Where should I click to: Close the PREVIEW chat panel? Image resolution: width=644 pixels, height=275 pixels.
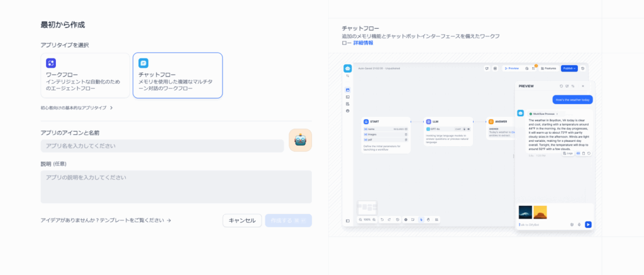583,86
